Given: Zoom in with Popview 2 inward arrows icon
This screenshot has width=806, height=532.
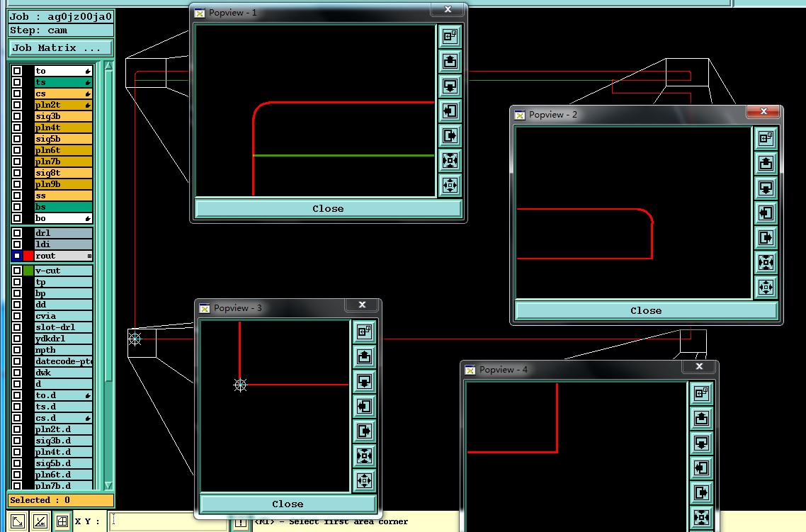Looking at the screenshot, I should pyautogui.click(x=766, y=263).
